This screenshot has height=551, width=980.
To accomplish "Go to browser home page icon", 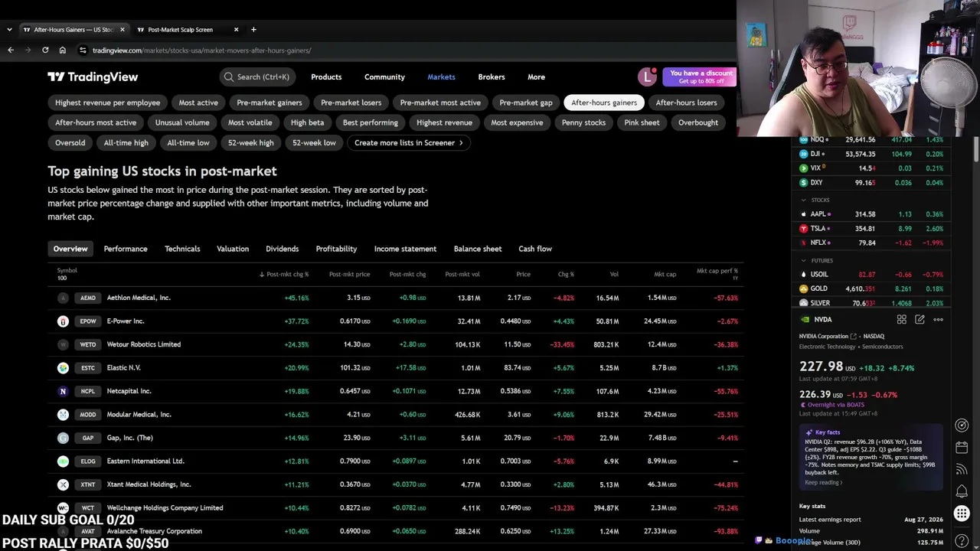I will (x=63, y=51).
